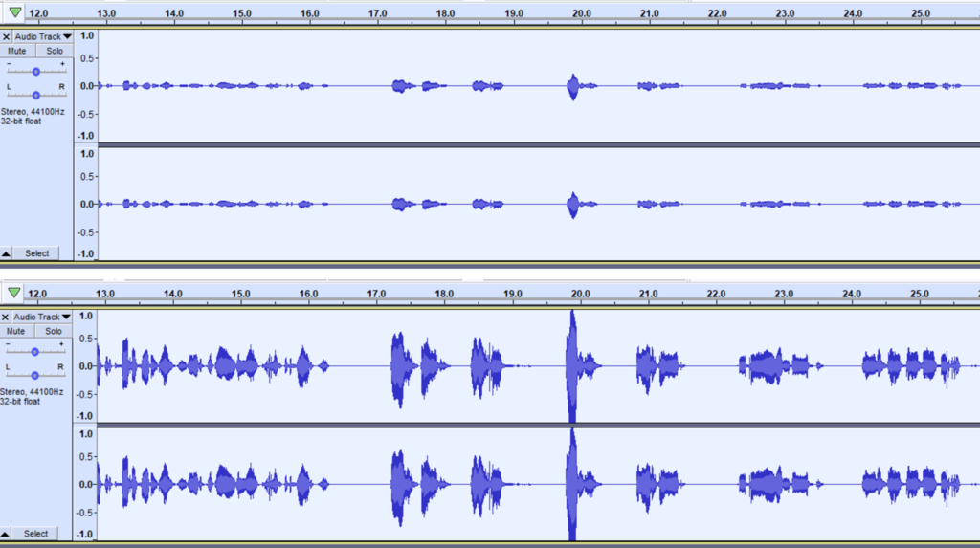Open the upper Audio Track dropdown menu

pos(42,37)
